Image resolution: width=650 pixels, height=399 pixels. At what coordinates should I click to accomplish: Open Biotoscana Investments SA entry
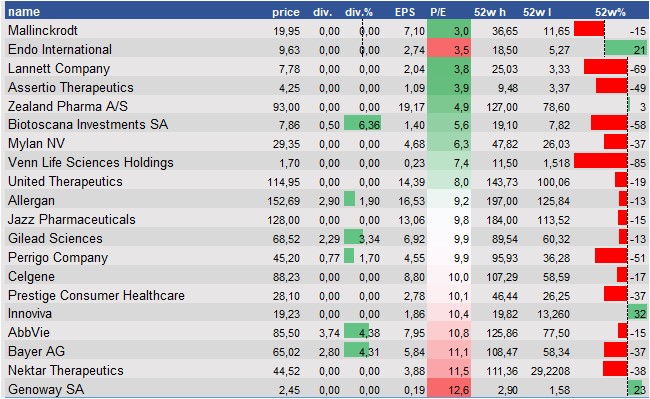(x=88, y=124)
